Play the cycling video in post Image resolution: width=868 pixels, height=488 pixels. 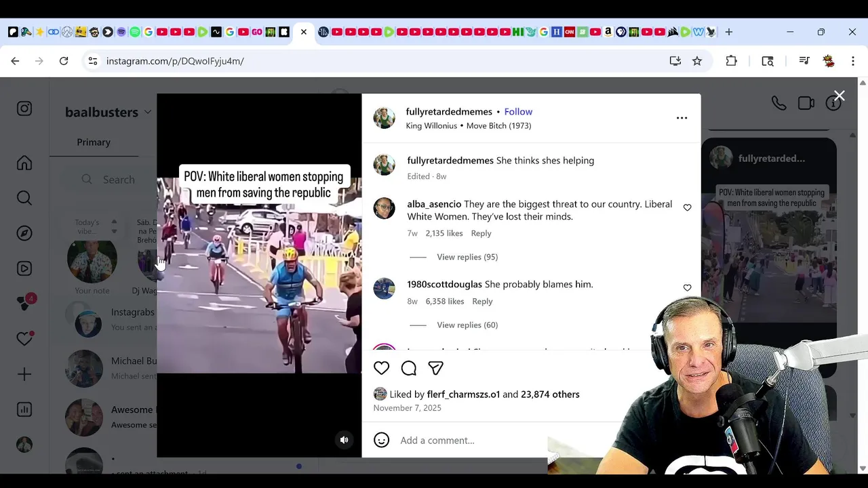click(259, 275)
